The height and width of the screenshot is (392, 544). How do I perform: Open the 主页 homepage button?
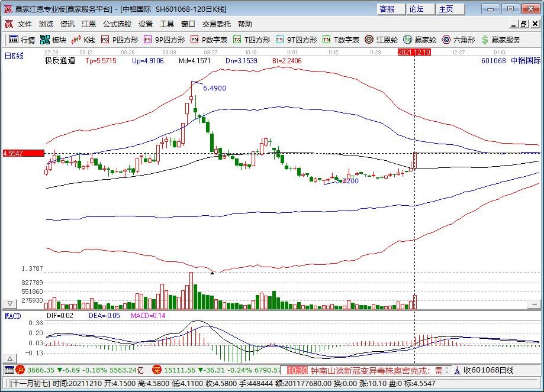click(446, 9)
